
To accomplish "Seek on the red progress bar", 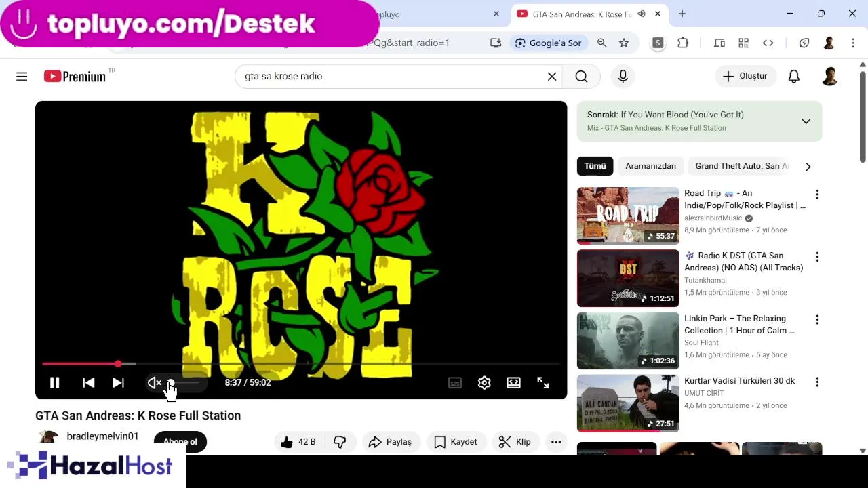I will coord(301,364).
